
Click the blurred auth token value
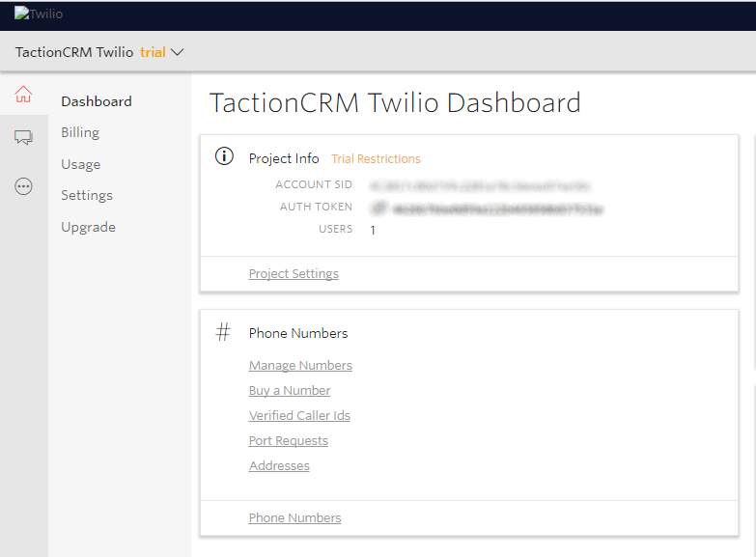(497, 209)
